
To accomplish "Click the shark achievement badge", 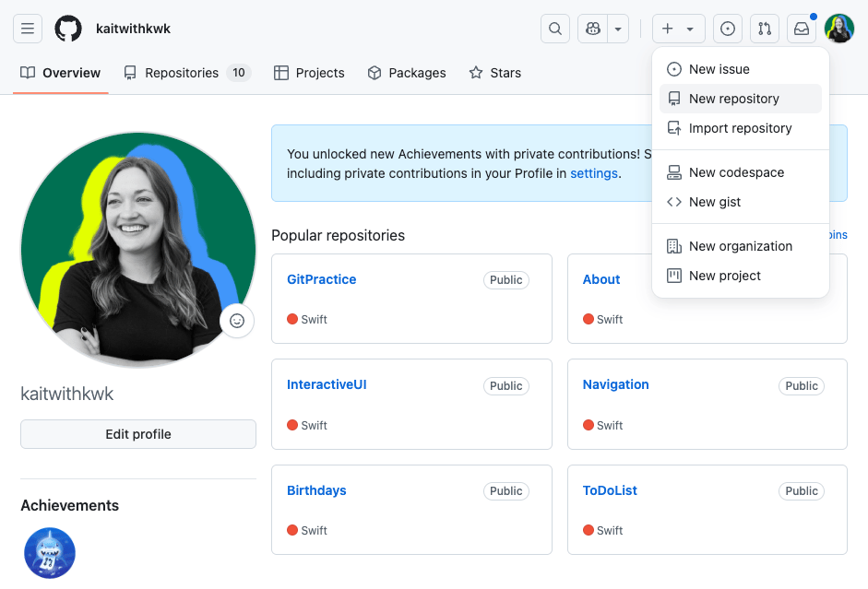I will click(x=50, y=553).
